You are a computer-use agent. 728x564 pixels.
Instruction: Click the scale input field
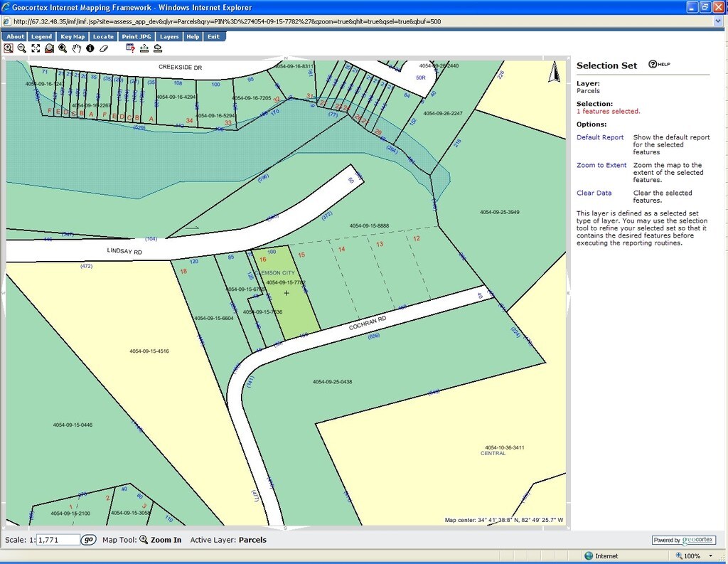click(x=58, y=540)
